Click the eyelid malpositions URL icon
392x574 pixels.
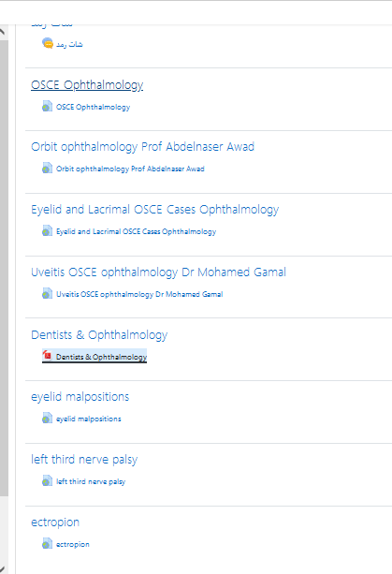[x=47, y=418]
